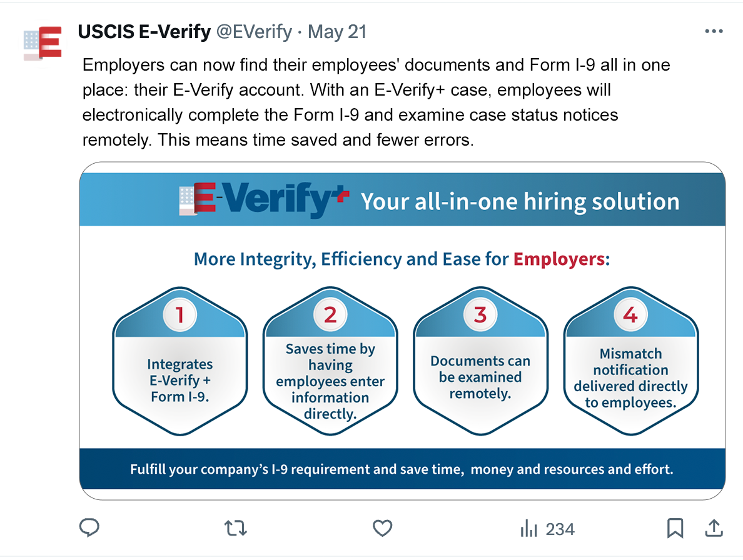Click the number 2 circle badge
Image resolution: width=743 pixels, height=560 pixels.
[x=330, y=314]
